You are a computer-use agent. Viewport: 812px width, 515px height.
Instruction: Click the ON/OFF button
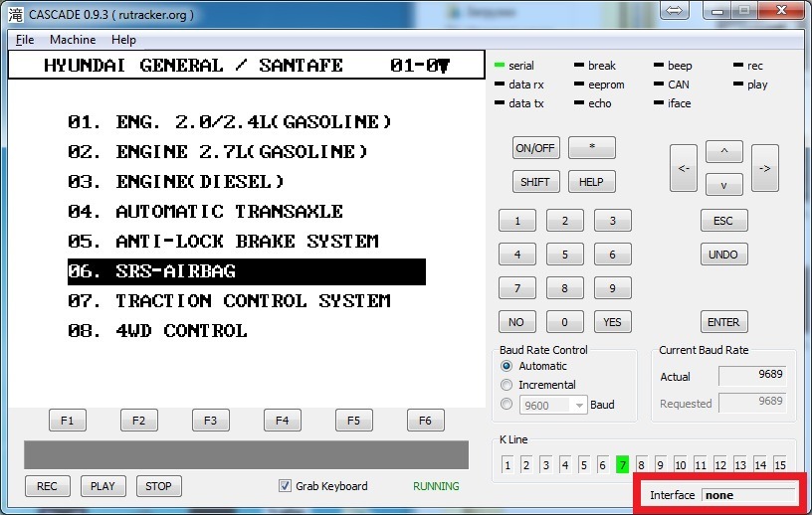pos(535,148)
